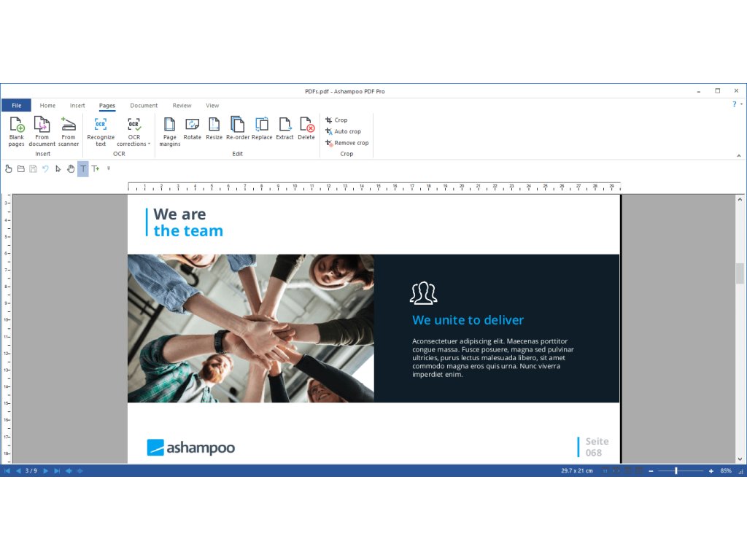Select the Add Text T+ tool
747x560 pixels.
96,168
